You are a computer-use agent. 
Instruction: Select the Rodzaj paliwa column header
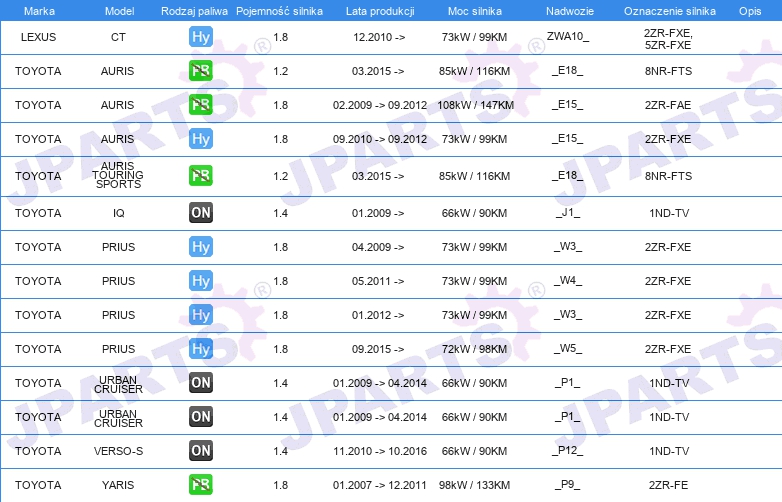[195, 11]
